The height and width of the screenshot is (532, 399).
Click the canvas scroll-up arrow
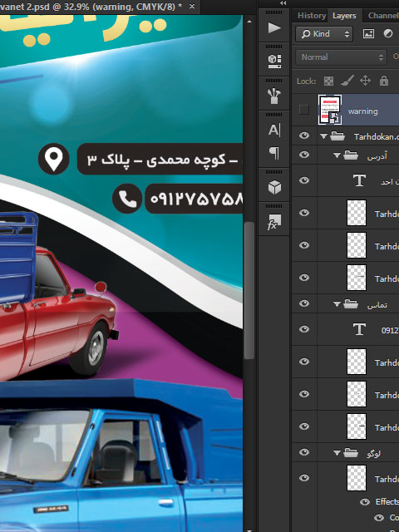[x=249, y=22]
